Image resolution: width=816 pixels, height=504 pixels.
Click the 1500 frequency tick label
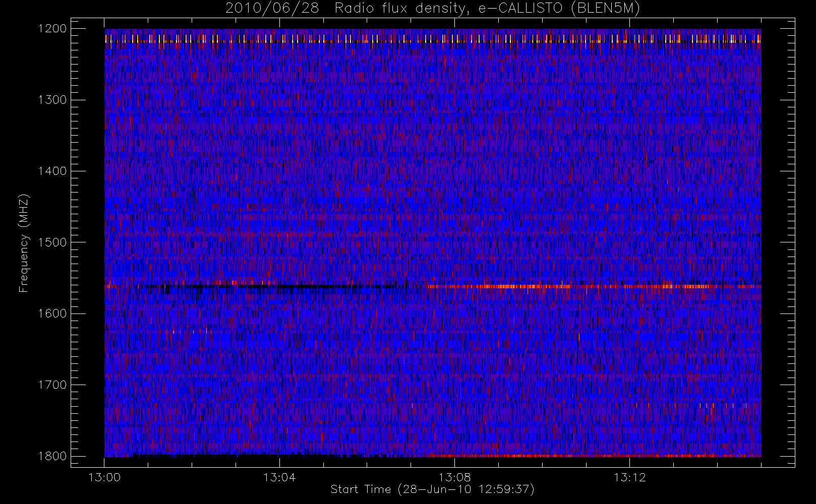52,242
